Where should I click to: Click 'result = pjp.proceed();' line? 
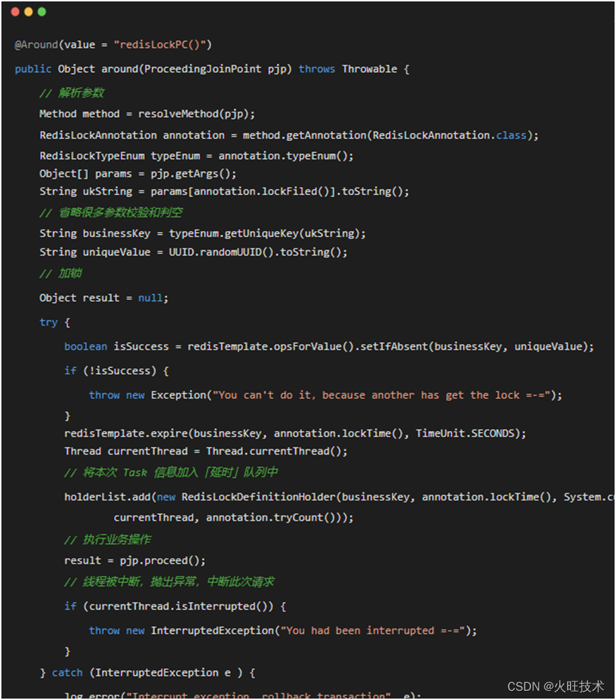pos(135,561)
